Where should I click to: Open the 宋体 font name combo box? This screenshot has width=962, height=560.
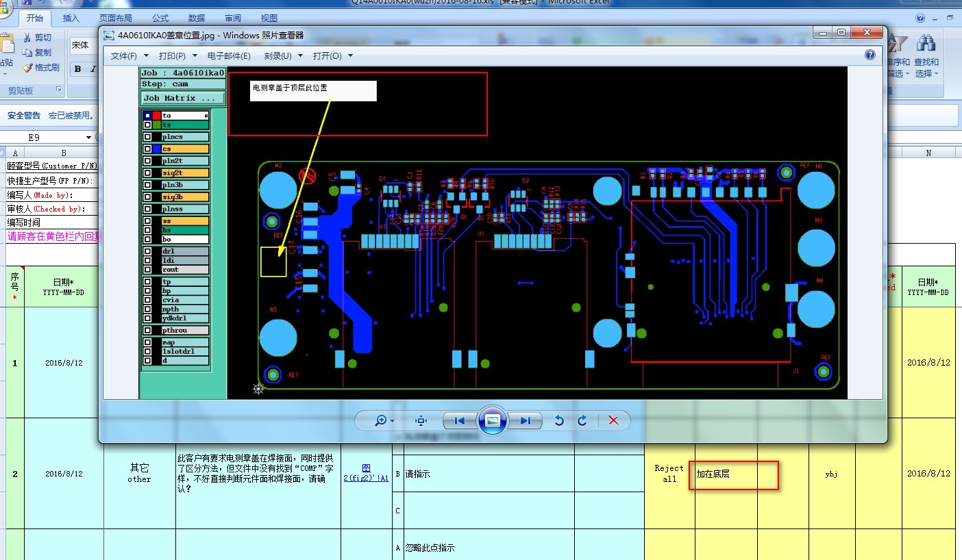pyautogui.click(x=84, y=45)
